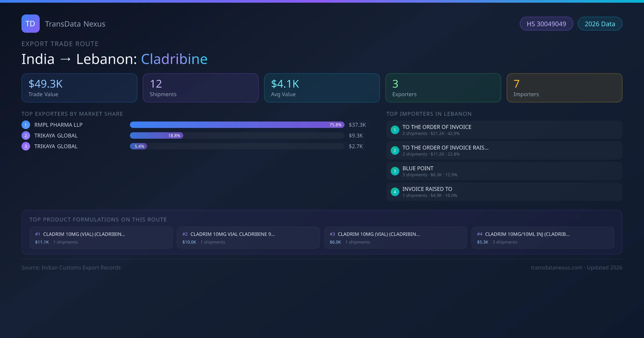Open the $49.3K Trade Value card
Screen dimensions: 644x338
click(79, 88)
